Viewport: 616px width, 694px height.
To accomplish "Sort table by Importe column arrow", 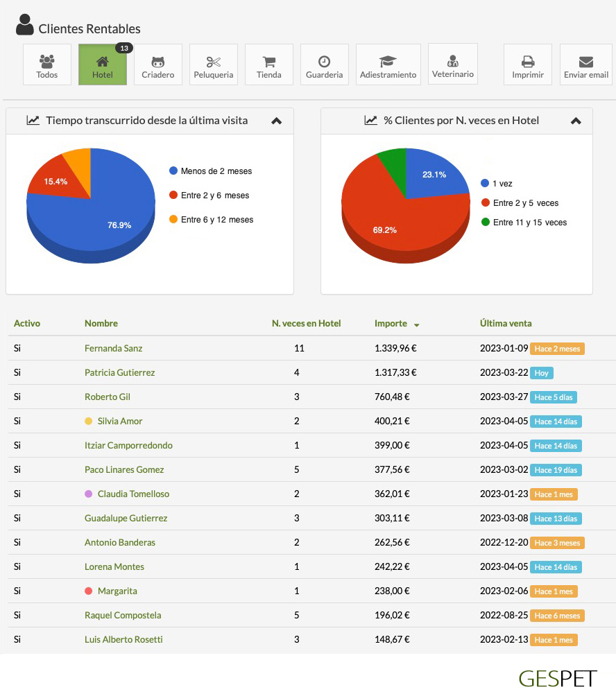I will coord(416,324).
